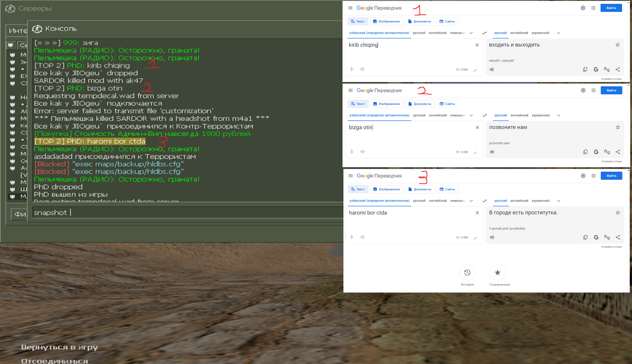Viewport: 632px width, 364px height.
Task: Click 'Отсоединиться' game menu item
Action: click(54, 361)
